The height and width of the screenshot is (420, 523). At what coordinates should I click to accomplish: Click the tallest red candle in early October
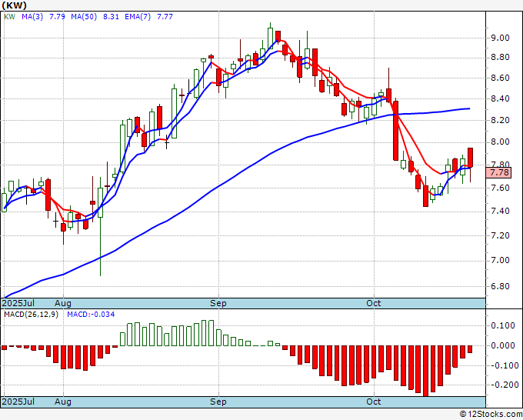point(396,131)
